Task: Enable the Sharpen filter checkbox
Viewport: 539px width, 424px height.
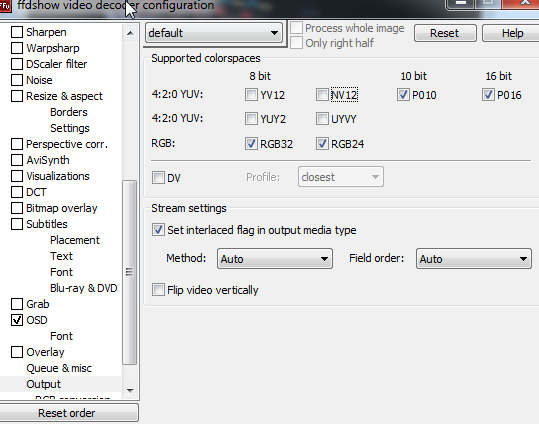Action: pos(17,32)
